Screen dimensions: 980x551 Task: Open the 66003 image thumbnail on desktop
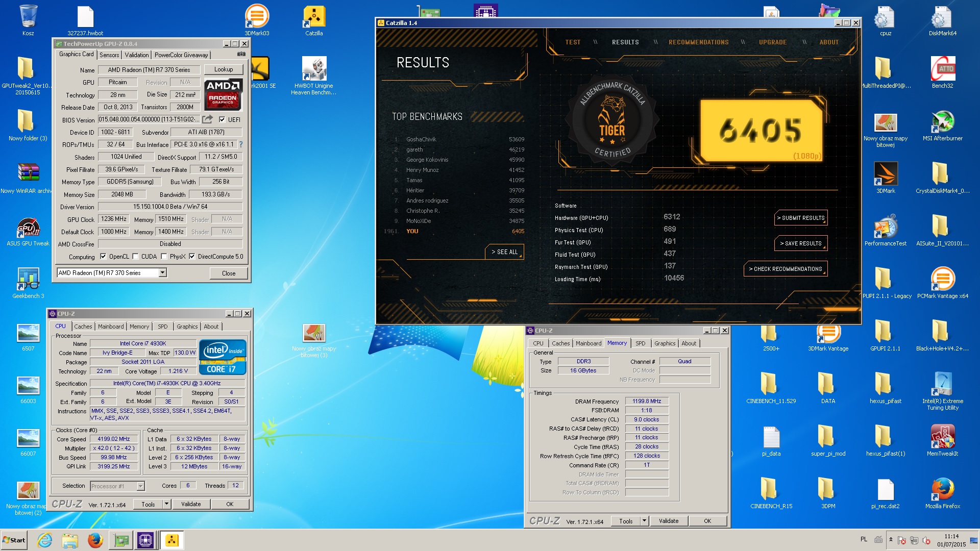(28, 389)
